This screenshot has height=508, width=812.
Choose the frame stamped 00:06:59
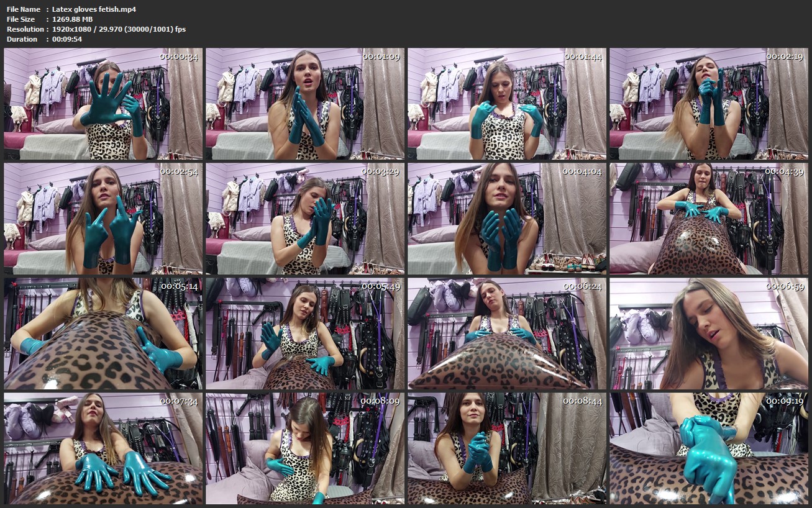[709, 333]
